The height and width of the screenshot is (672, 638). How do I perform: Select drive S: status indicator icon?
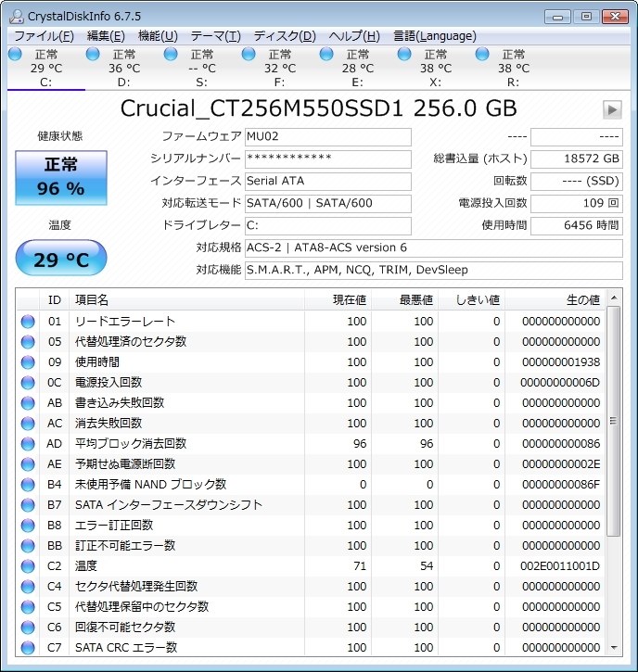pyautogui.click(x=171, y=55)
